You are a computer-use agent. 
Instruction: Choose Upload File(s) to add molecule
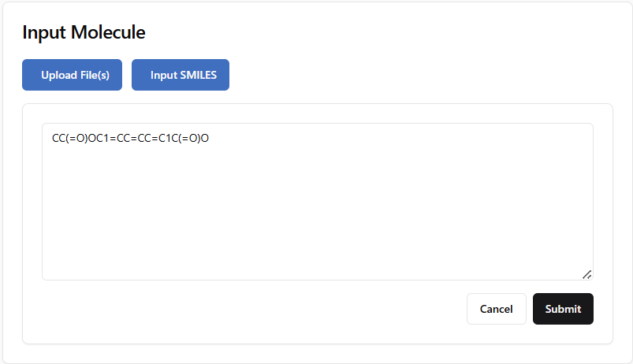[x=72, y=75]
